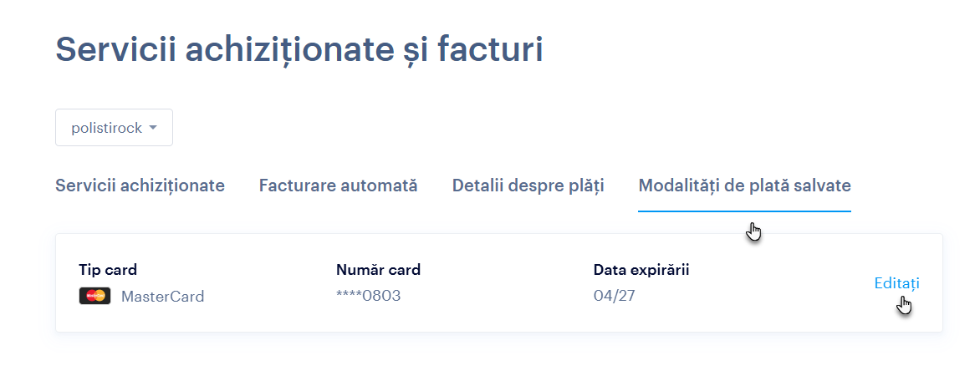Click the expiration date 04/27
The width and height of the screenshot is (980, 371).
pos(612,296)
